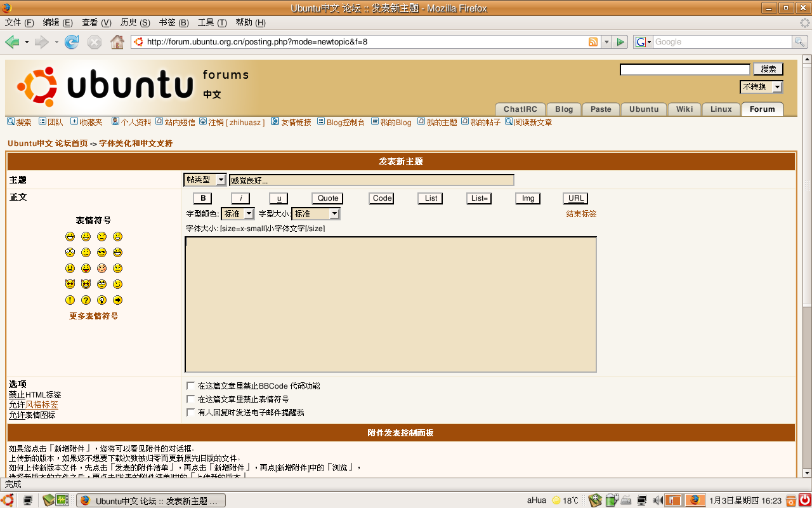Open the 不转换 conversion dropdown
The image size is (812, 508).
761,86
